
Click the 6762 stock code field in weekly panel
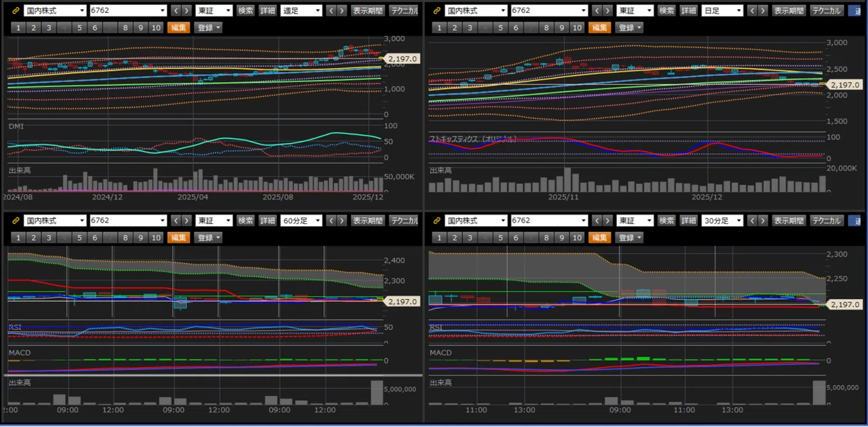point(129,11)
